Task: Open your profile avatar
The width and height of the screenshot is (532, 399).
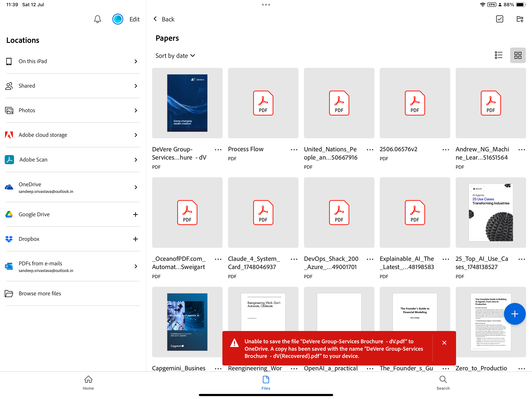Action: click(x=118, y=19)
